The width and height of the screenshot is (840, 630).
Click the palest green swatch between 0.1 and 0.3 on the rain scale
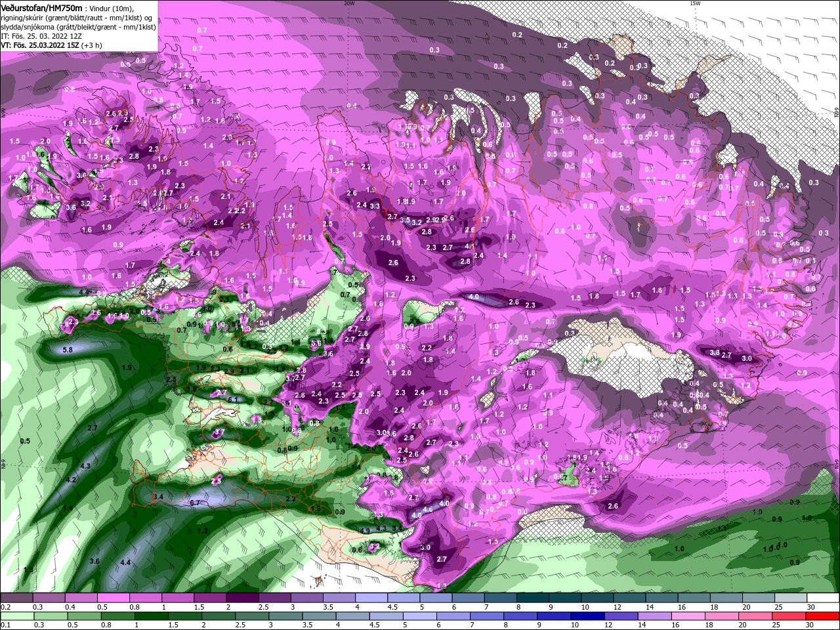click(16, 616)
